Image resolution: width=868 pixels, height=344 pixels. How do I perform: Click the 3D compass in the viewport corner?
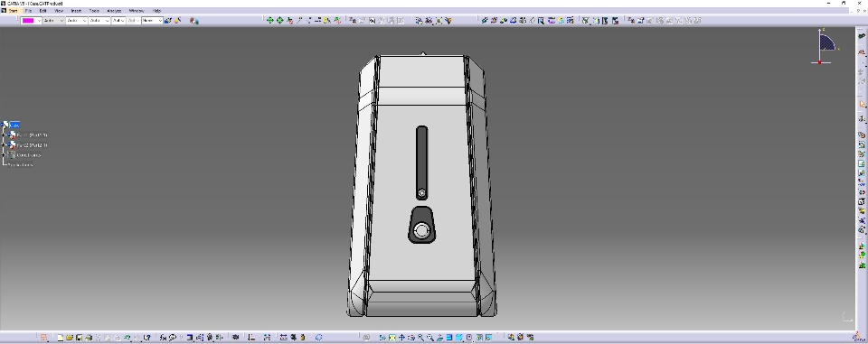pos(825,46)
